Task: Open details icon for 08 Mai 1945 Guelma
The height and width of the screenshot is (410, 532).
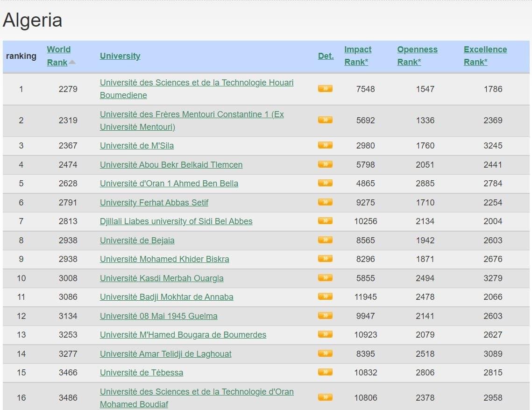Action: click(325, 316)
